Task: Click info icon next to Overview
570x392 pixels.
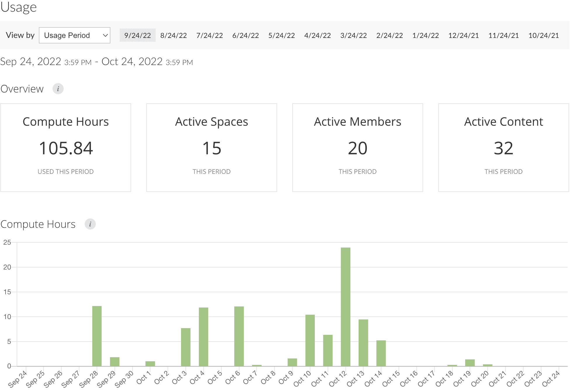Action: 58,89
